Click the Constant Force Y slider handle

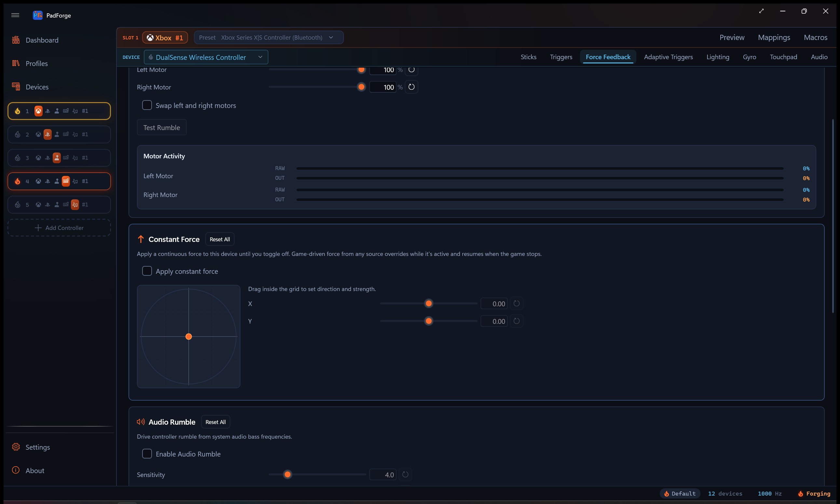429,321
